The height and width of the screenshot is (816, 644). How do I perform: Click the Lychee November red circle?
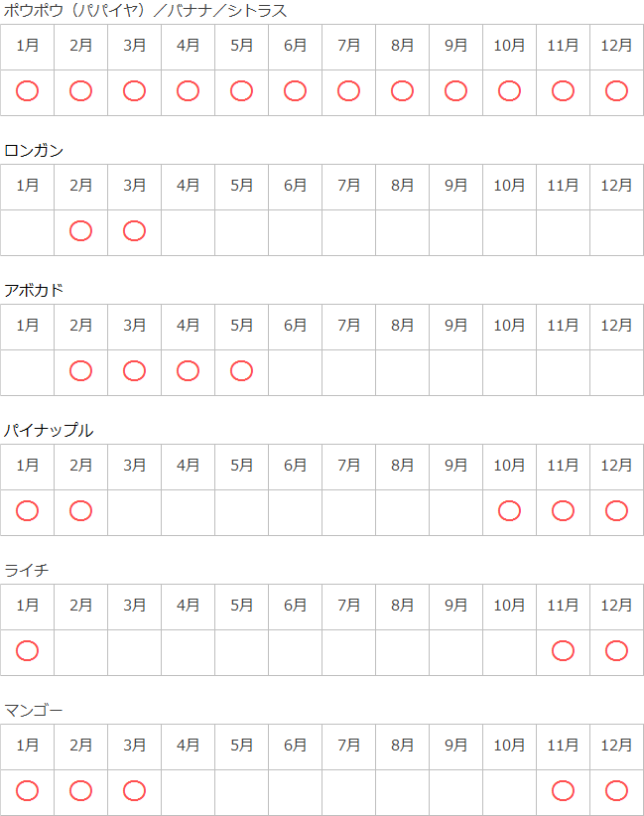(563, 651)
